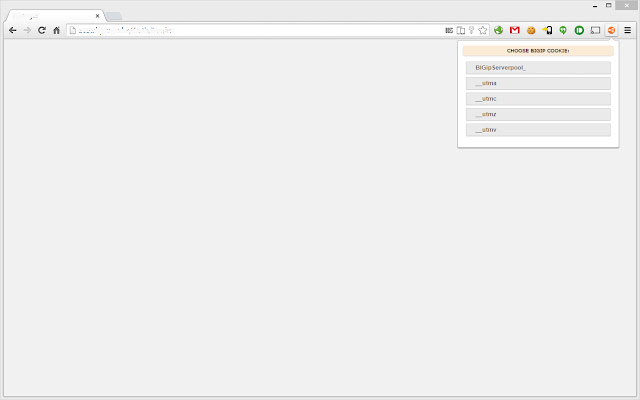
Task: Click the green circle ID extension icon
Action: (579, 30)
